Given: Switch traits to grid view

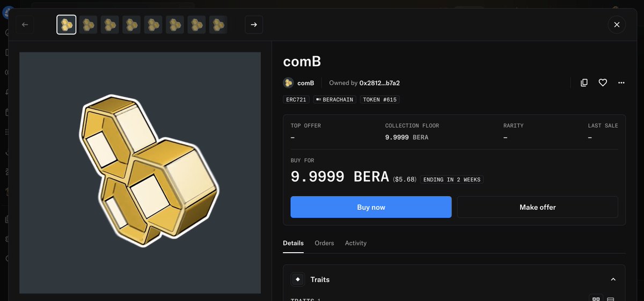Looking at the screenshot, I should (x=595, y=299).
